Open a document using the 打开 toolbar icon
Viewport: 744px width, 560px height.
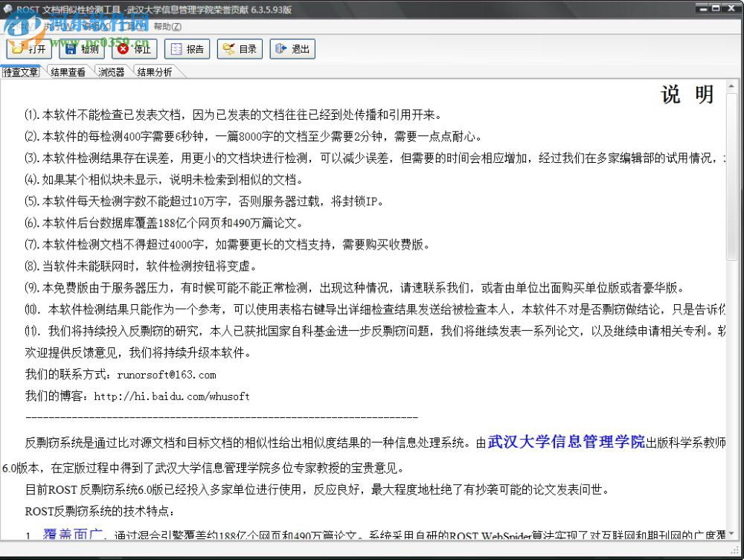tap(29, 49)
